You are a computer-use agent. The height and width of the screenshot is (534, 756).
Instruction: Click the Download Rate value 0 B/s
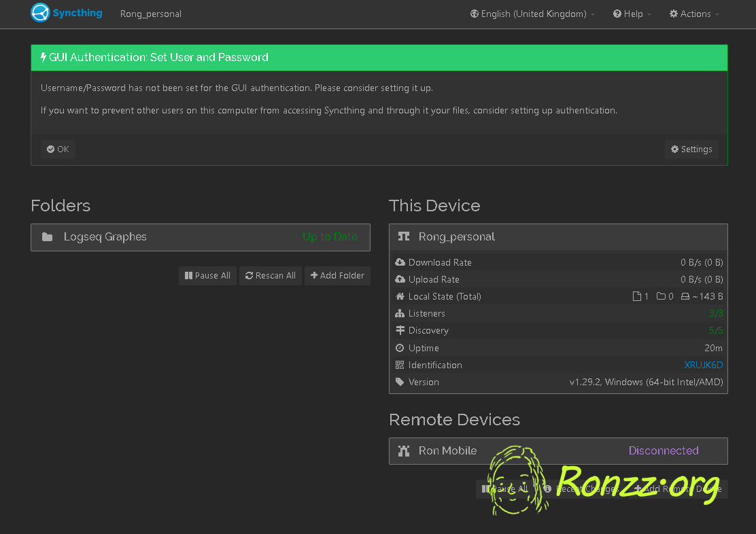(x=702, y=263)
